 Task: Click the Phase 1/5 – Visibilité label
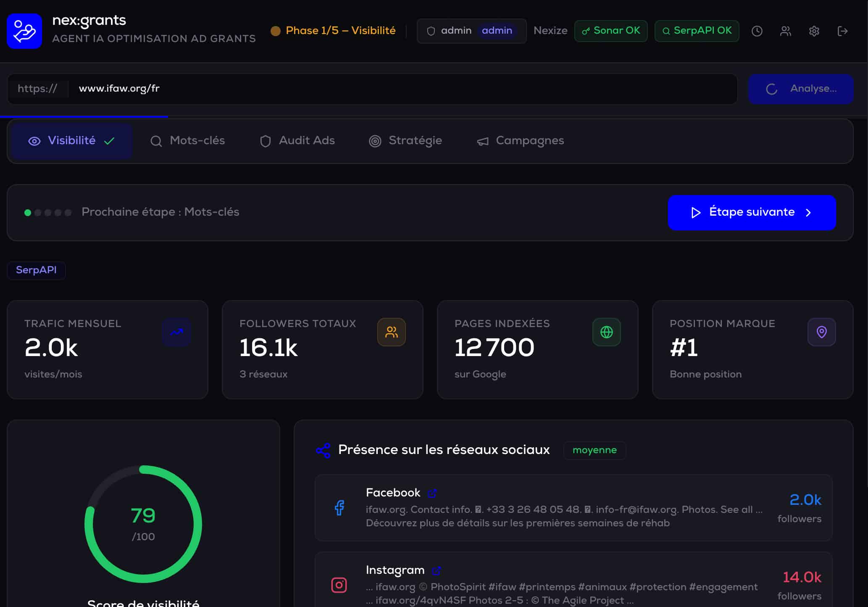point(341,31)
